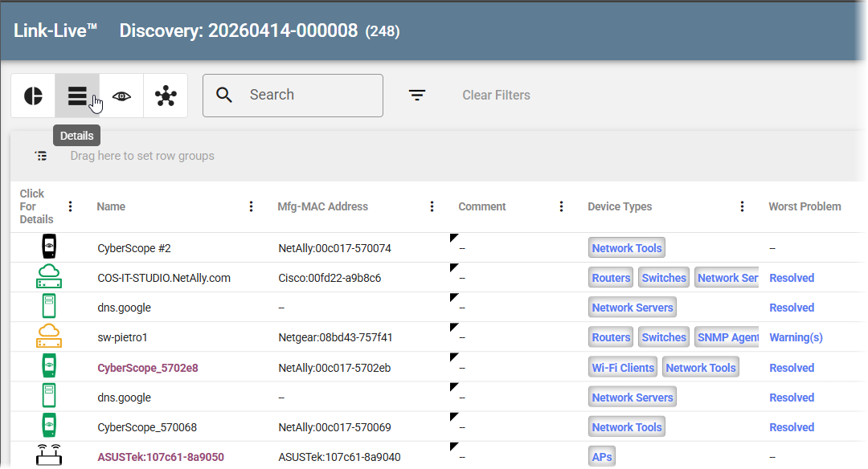This screenshot has height=469, width=868.
Task: Switch to the Details list view
Action: coord(77,96)
